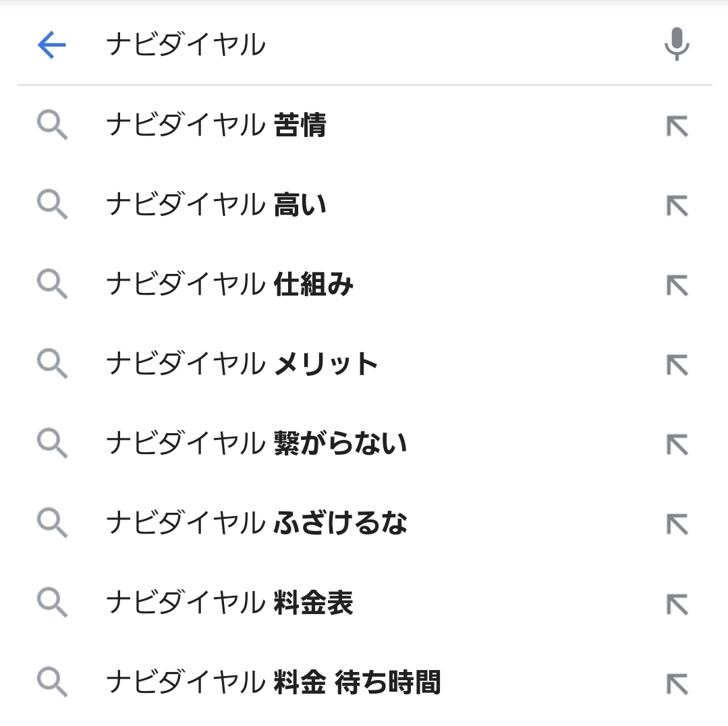Tap the arrow icon beside 繋がらない
Viewport: 728px width, 726px height.
[x=677, y=444]
